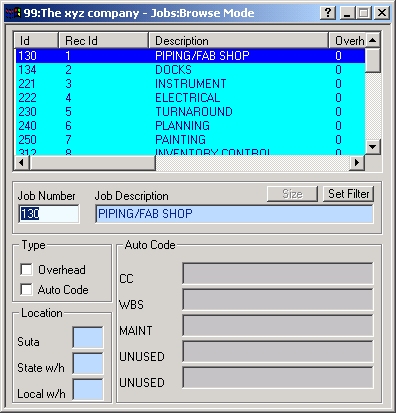The width and height of the screenshot is (396, 413).
Task: Sort list by Id column header
Action: point(36,41)
